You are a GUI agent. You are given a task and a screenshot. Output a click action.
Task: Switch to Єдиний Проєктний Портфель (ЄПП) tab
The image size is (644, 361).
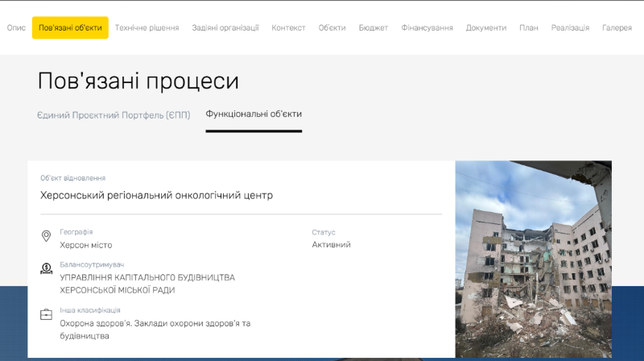coord(114,114)
